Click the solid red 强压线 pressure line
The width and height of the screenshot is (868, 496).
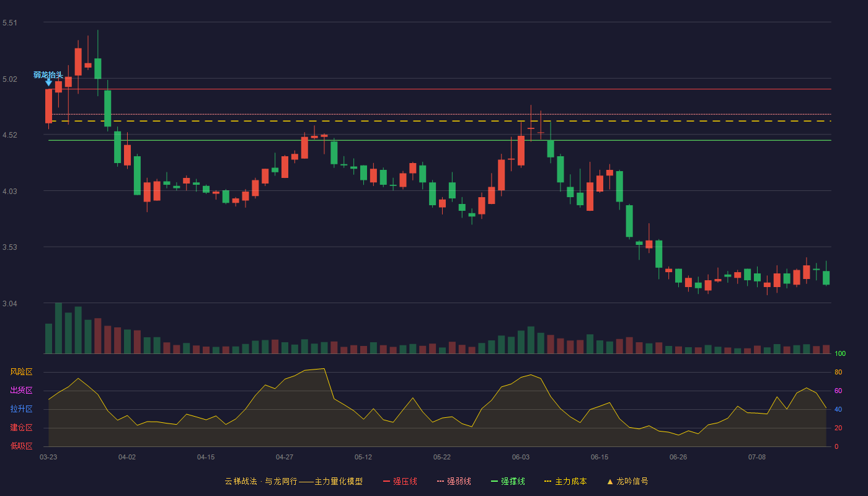point(440,89)
